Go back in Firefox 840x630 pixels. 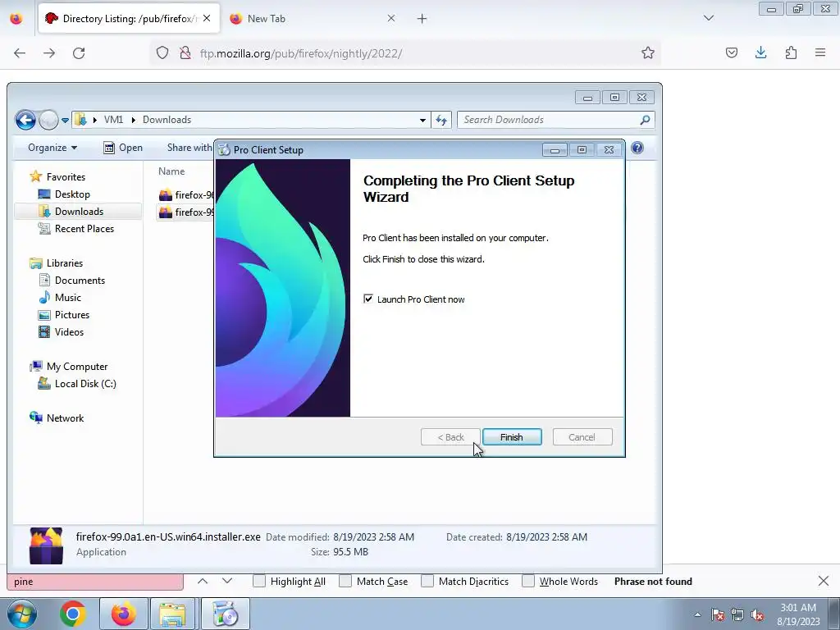point(20,53)
